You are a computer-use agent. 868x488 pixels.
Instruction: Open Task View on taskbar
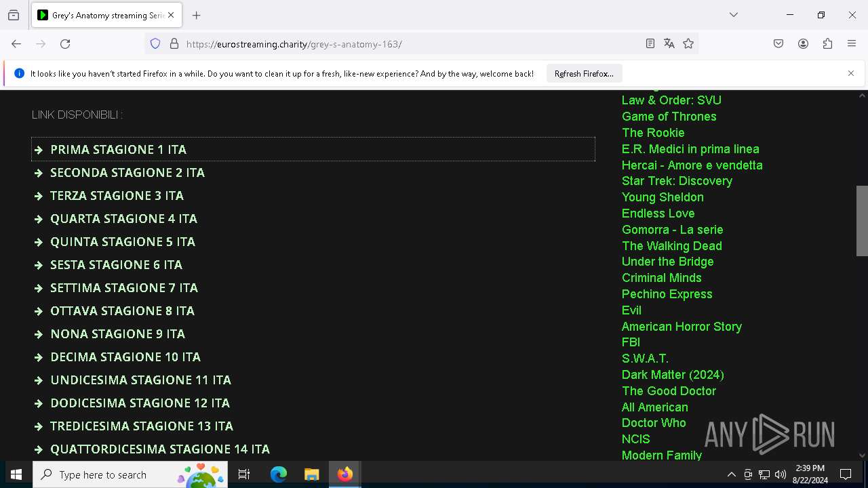(244, 474)
